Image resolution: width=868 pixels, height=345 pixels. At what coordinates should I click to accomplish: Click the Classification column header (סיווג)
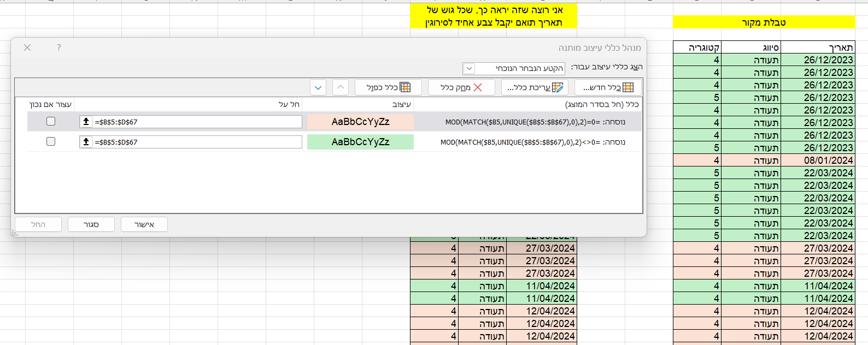pos(750,47)
